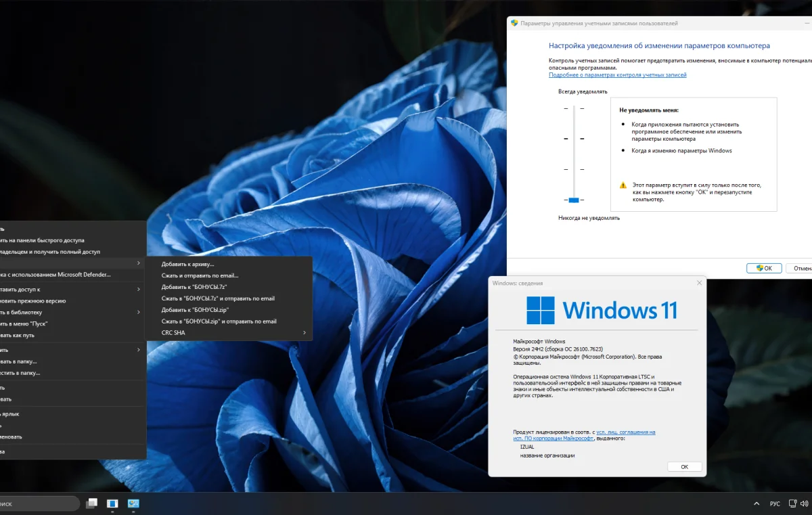Select "Сжать и отправить по email..."
The image size is (812, 515).
(200, 275)
